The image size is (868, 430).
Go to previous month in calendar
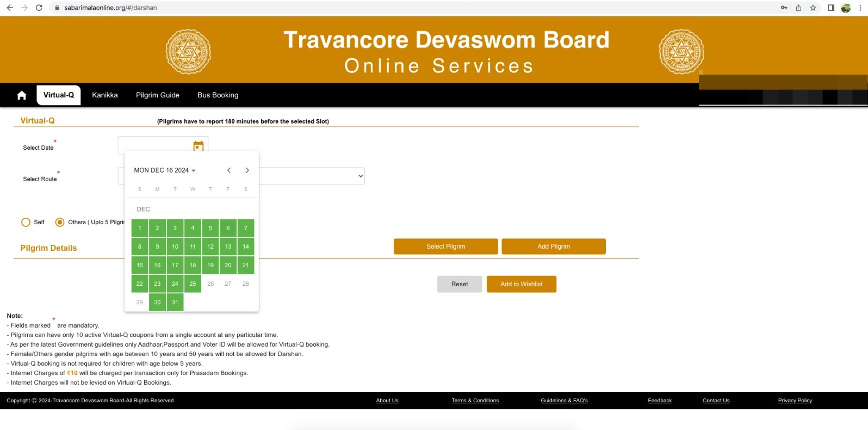(229, 170)
